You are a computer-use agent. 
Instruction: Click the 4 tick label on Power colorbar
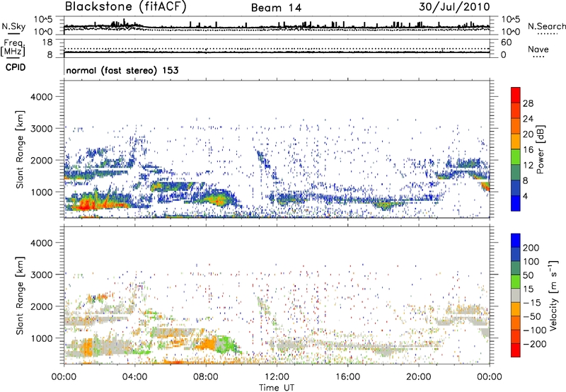coord(526,196)
